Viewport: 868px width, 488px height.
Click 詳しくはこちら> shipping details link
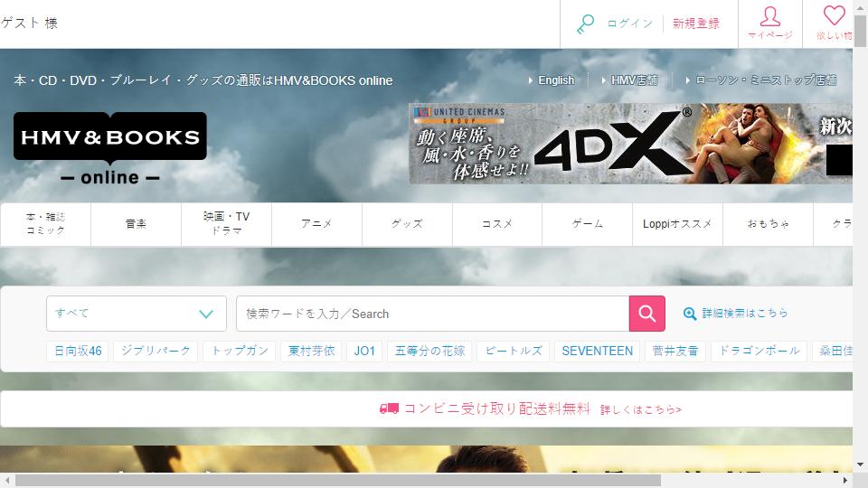641,410
